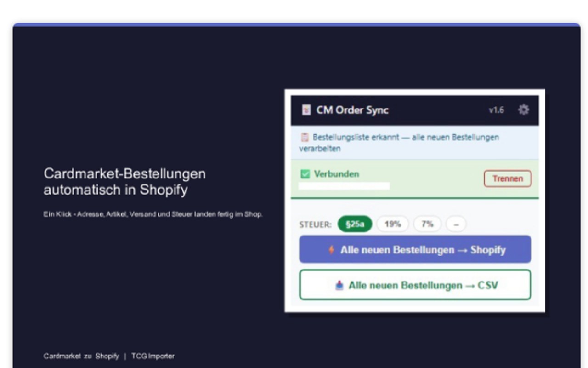The image size is (588, 368).
Task: Click the Ein Klick subtitle text
Action: pos(153,214)
